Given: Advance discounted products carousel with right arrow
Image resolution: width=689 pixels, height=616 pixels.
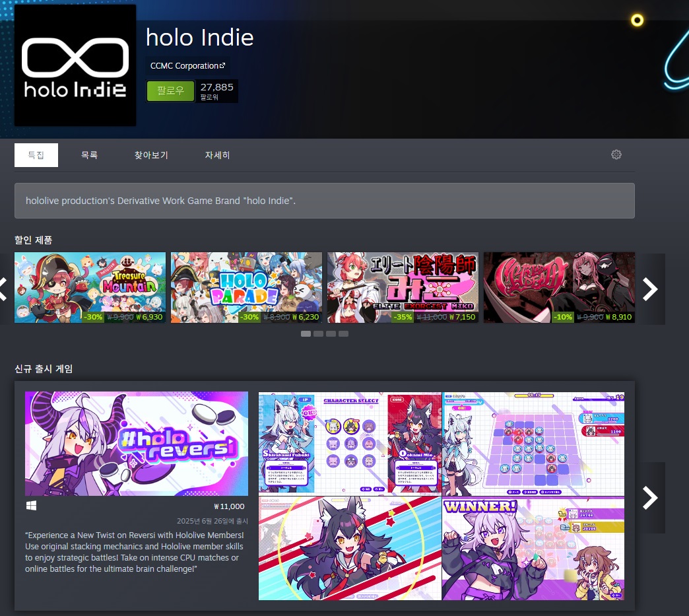Looking at the screenshot, I should coord(650,289).
